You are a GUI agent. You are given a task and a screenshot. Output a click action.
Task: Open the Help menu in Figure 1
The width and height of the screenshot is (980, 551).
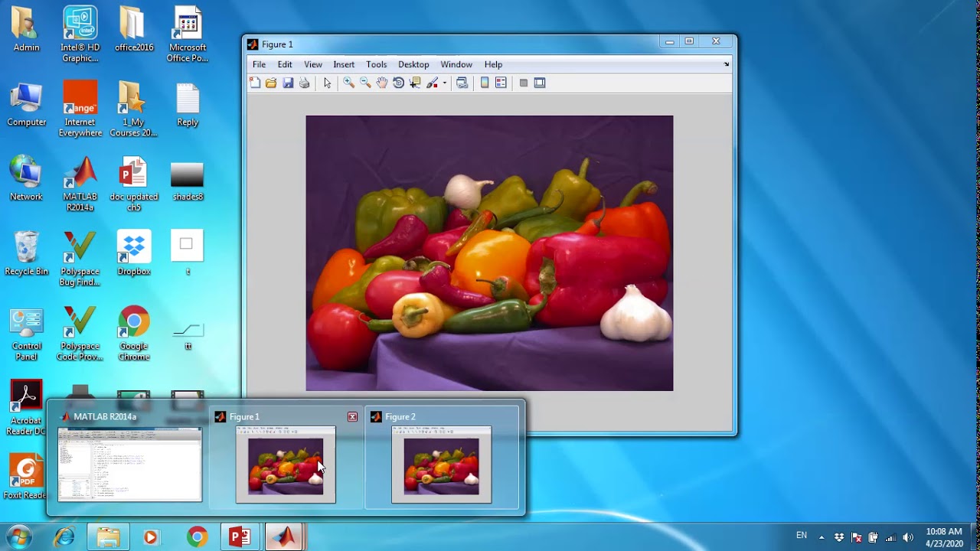[x=493, y=64]
